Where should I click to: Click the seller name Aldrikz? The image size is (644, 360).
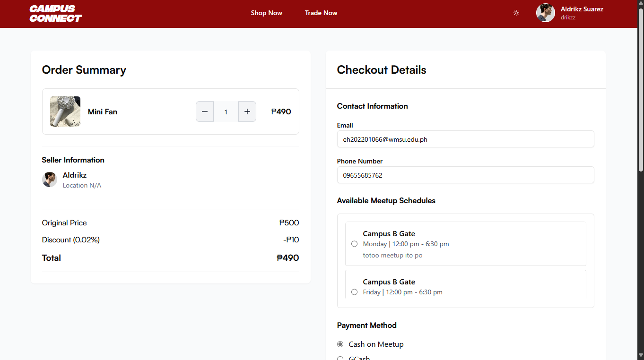click(75, 175)
